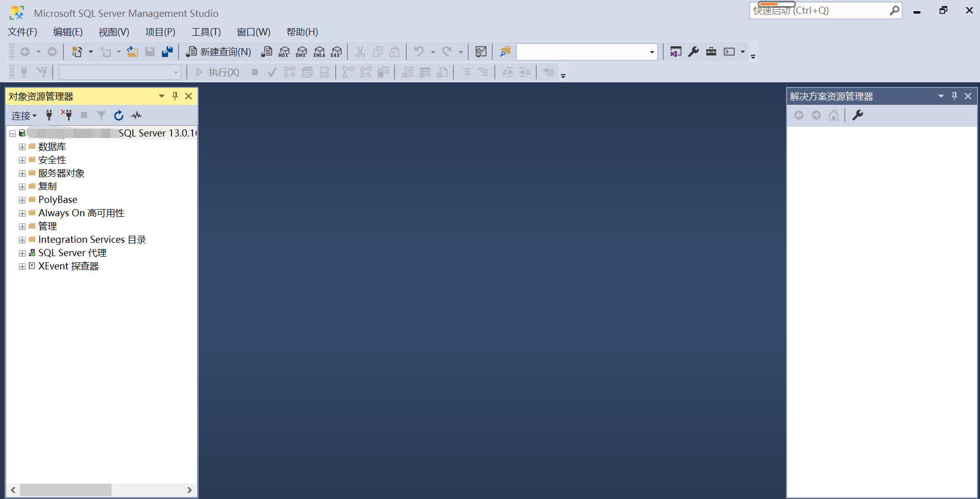Open the Connect (连接) dropdown

tap(24, 116)
